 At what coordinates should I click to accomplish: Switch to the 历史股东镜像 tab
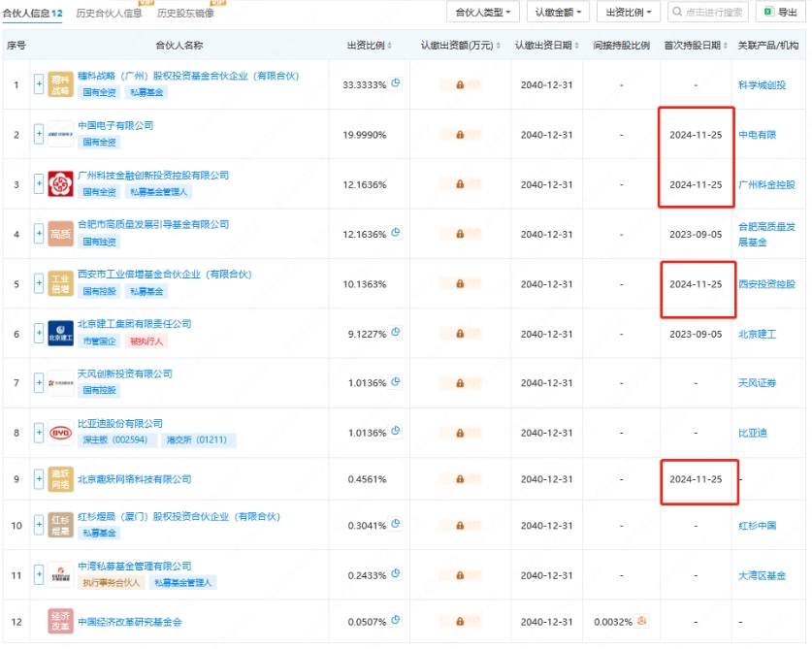point(185,13)
